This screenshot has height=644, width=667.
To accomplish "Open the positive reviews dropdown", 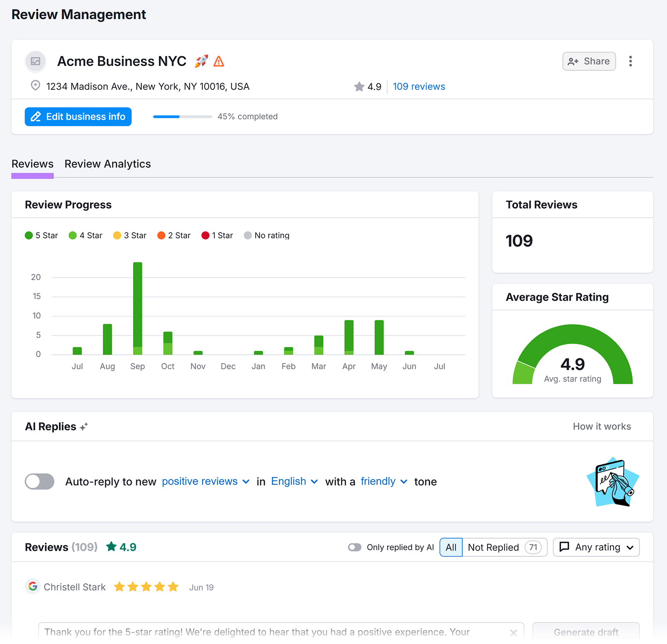I will click(206, 482).
